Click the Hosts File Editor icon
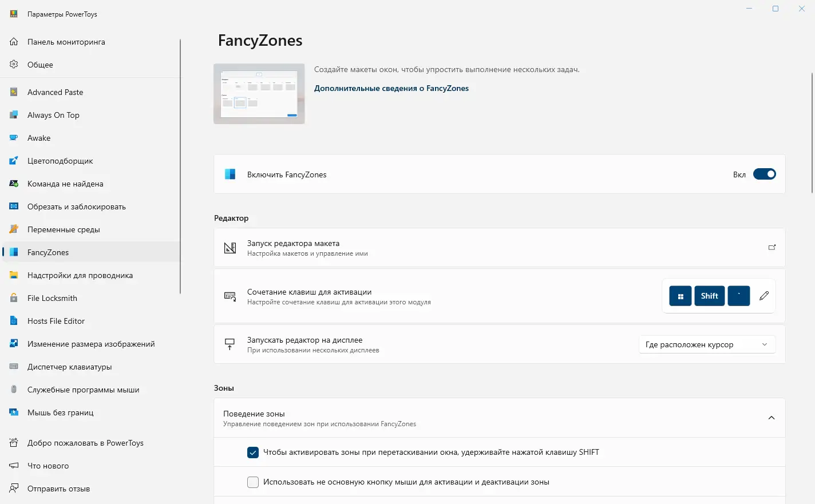815x504 pixels. [14, 321]
